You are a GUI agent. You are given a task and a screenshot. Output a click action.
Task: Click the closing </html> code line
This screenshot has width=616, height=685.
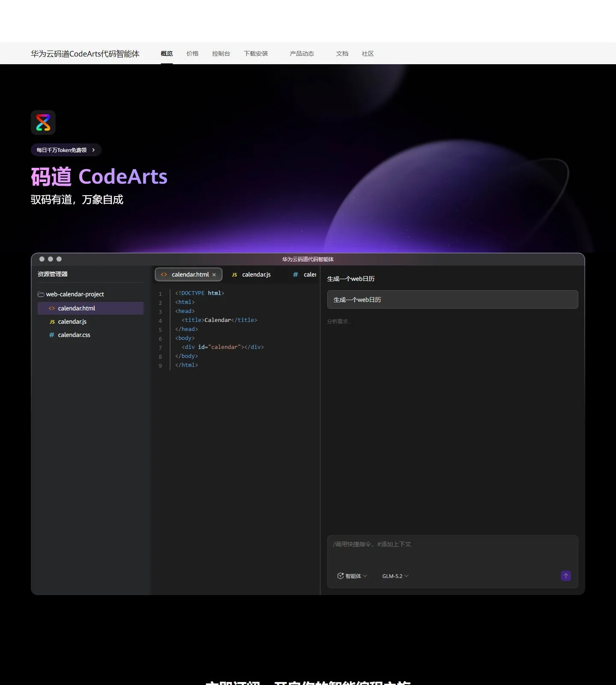pos(187,365)
